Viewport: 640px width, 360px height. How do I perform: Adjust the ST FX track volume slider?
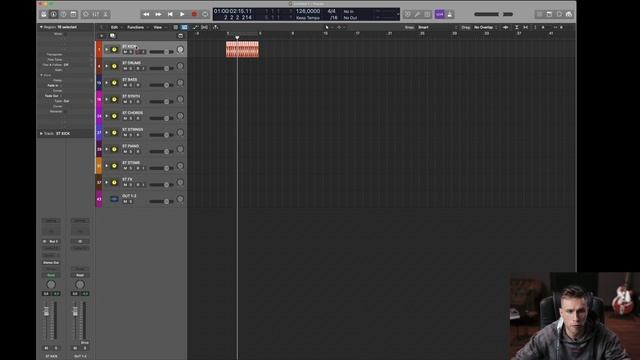(161, 185)
